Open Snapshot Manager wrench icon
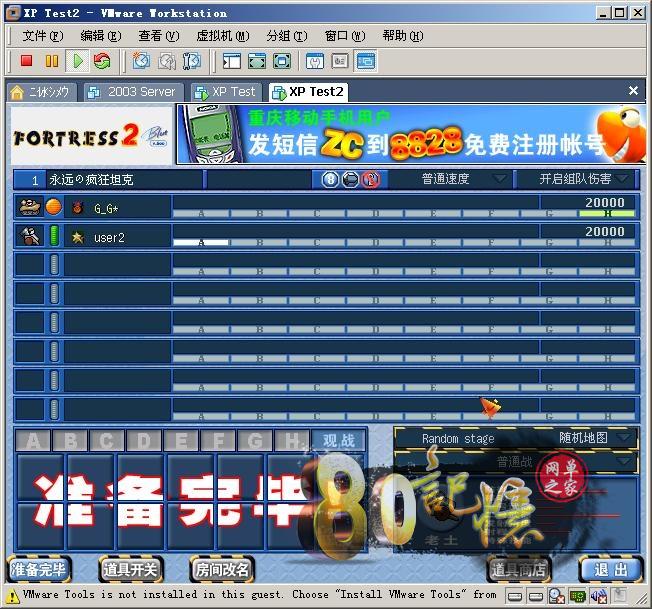The image size is (652, 609). point(191,61)
